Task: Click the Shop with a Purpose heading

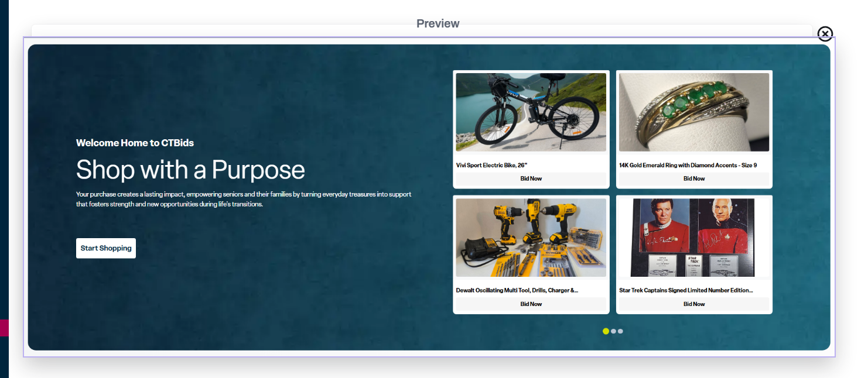Action: [190, 170]
